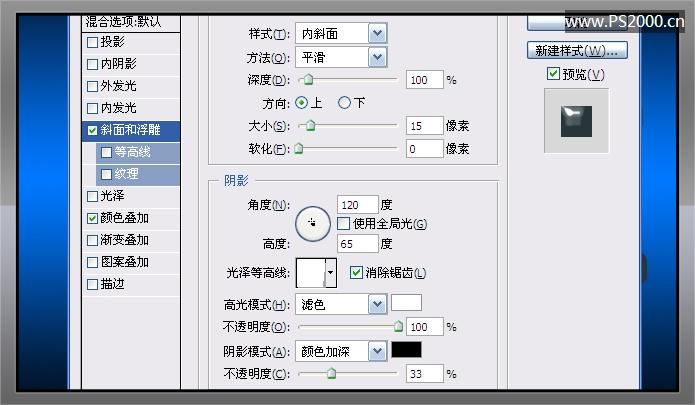695x405 pixels.
Task: Enable the 投影 drop shadow checkbox
Action: 92,43
